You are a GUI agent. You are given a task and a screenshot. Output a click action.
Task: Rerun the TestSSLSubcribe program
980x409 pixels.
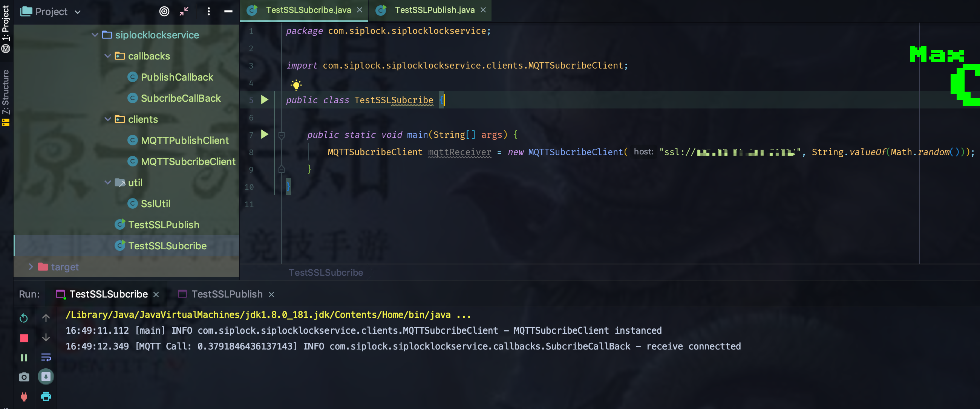point(24,318)
